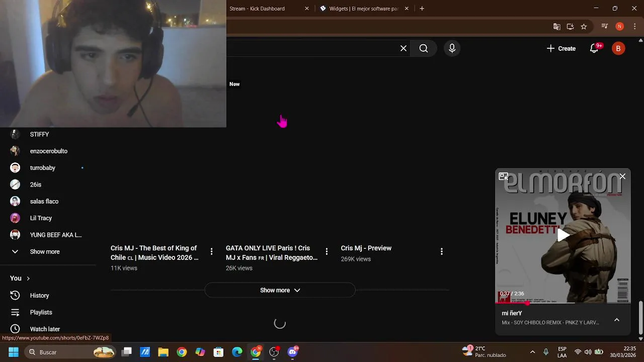Image resolution: width=644 pixels, height=362 pixels.
Task: Open Task View in the taskbar
Action: coord(127,352)
